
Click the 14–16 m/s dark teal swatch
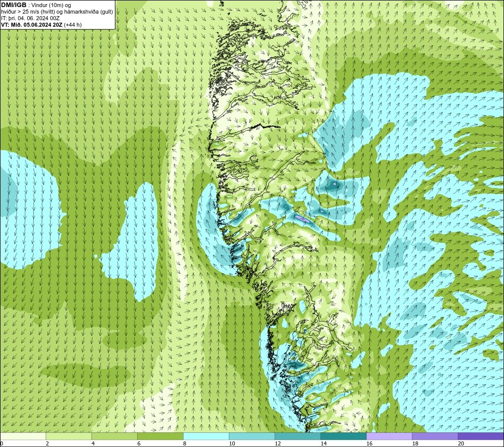tap(344, 436)
